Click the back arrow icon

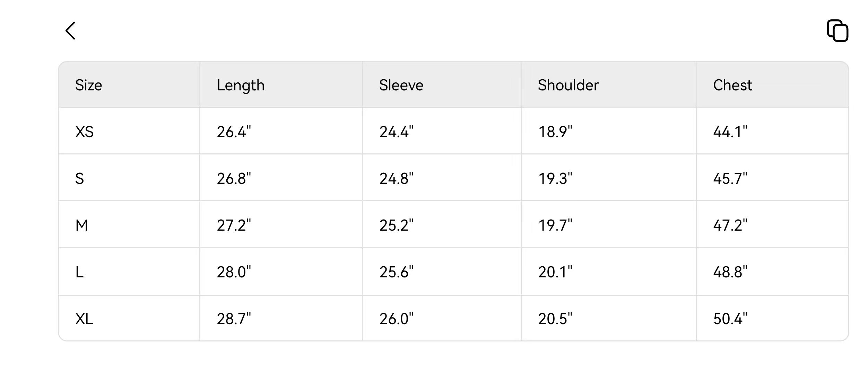pyautogui.click(x=71, y=31)
